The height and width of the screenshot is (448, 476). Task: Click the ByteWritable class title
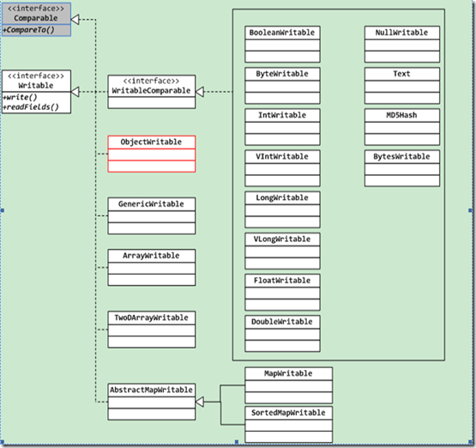click(282, 74)
